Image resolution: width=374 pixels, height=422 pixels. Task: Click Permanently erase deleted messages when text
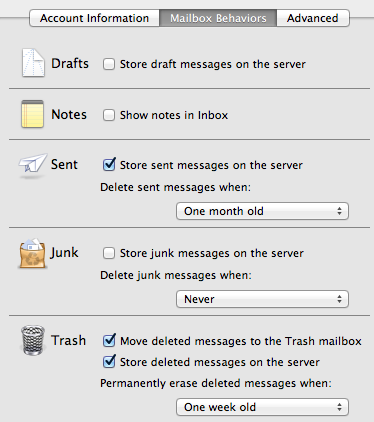216,383
